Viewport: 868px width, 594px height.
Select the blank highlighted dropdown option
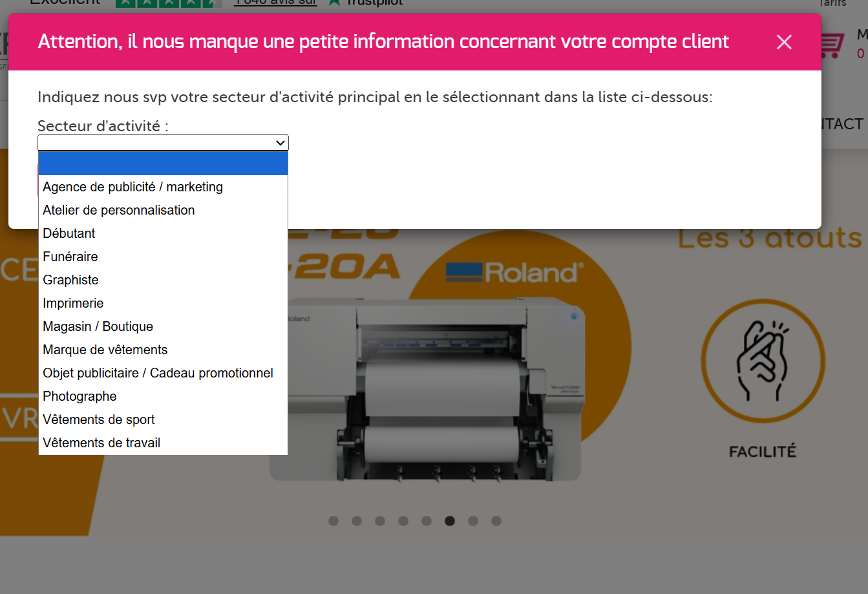[x=163, y=164]
